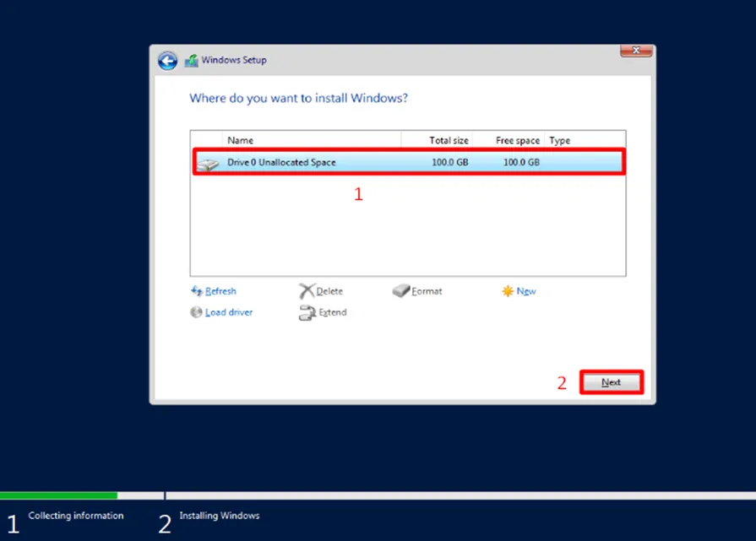Sort by the Name column header
The image size is (756, 541).
click(x=241, y=140)
